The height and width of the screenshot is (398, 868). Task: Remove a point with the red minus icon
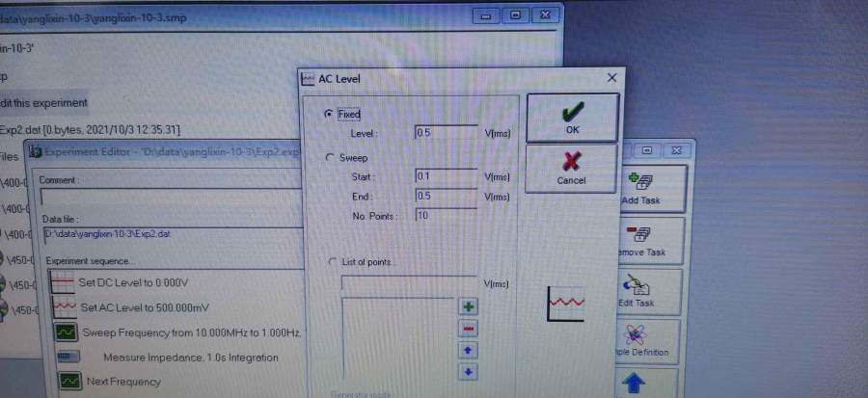[469, 329]
